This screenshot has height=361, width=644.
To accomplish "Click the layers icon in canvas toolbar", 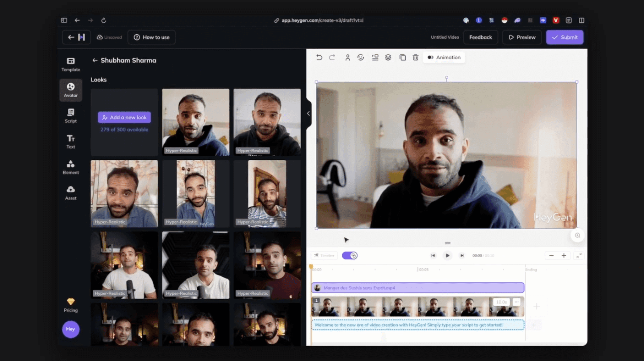I will [388, 57].
